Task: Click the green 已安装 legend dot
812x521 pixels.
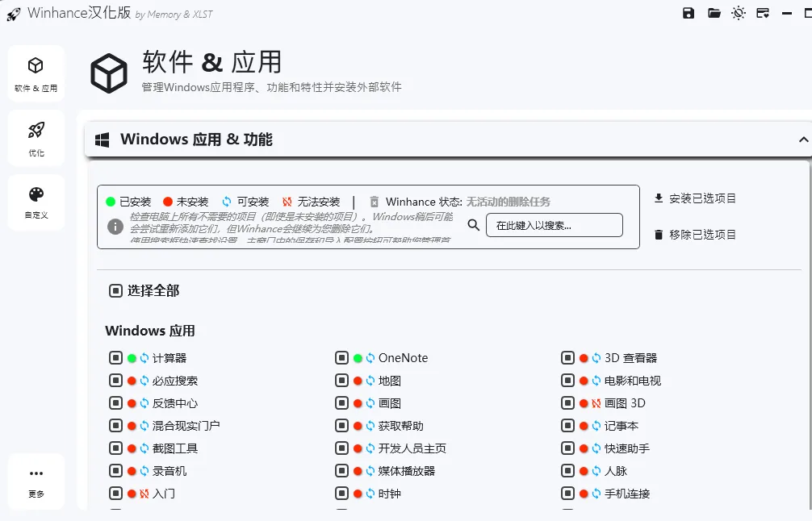Action: point(111,202)
